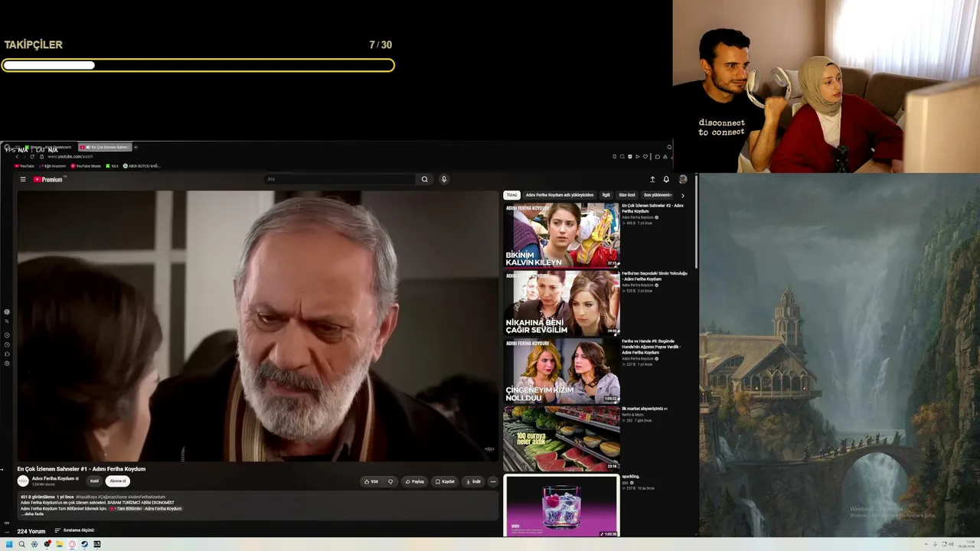
Task: Show more filter chips with the right arrow
Action: pyautogui.click(x=683, y=195)
